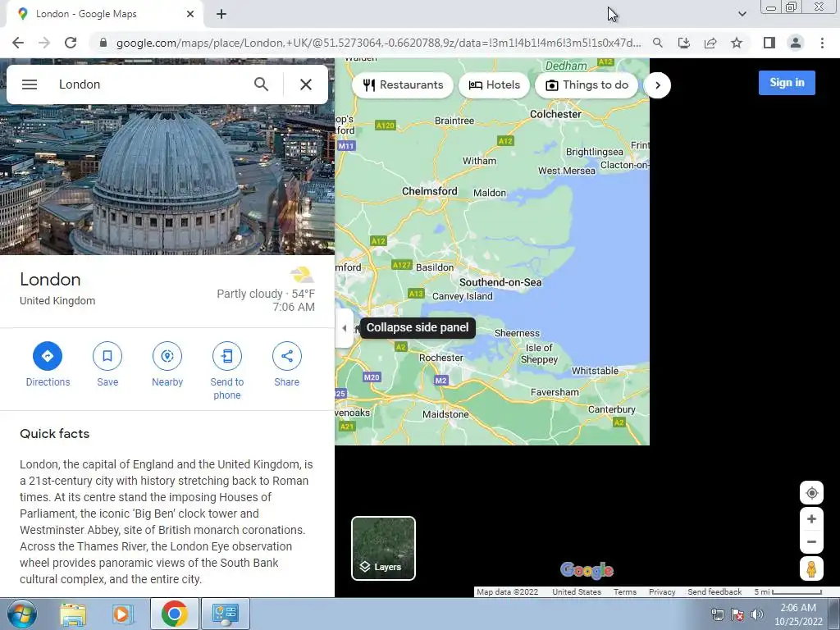This screenshot has height=630, width=840.
Task: Click the zoom magnifier icon in address bar
Action: point(657,43)
